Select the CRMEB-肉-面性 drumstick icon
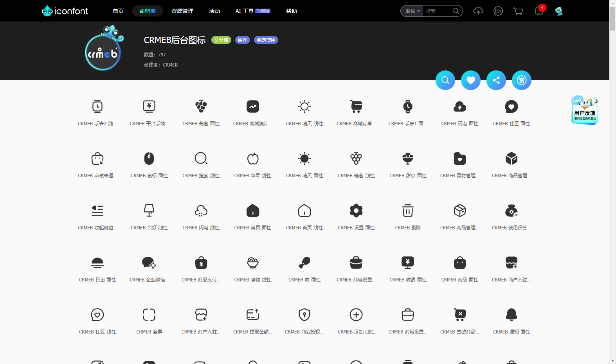Image resolution: width=616 pixels, height=364 pixels. coord(304,263)
